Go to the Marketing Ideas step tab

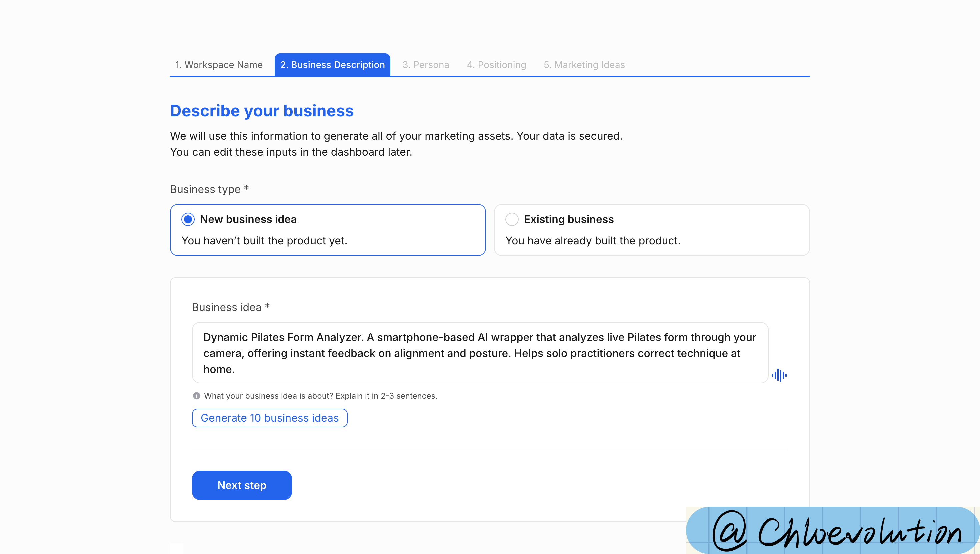[x=584, y=65]
